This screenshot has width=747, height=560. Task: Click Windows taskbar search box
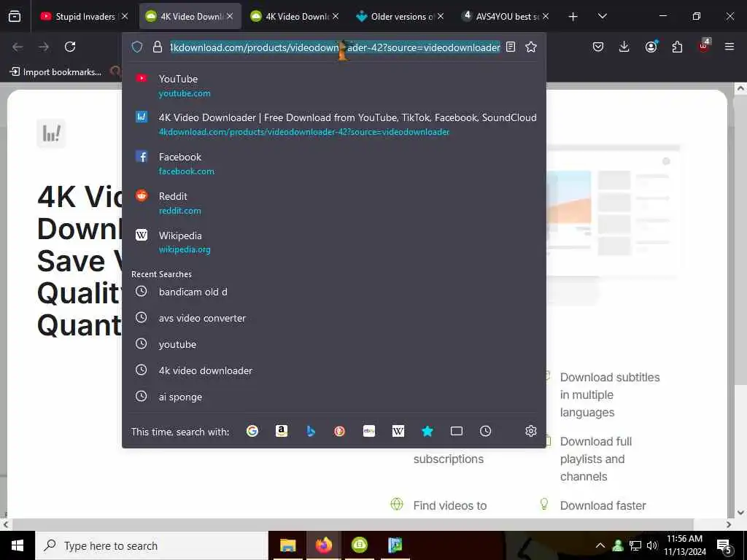tap(152, 545)
